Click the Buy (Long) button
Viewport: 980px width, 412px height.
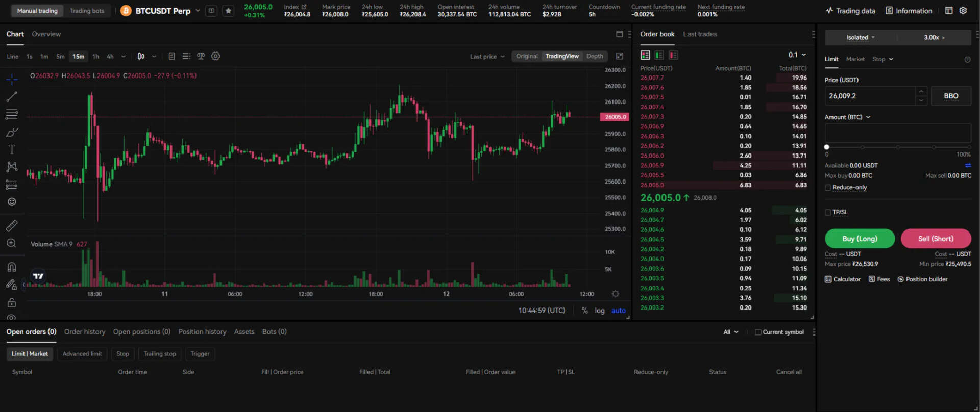click(x=860, y=239)
